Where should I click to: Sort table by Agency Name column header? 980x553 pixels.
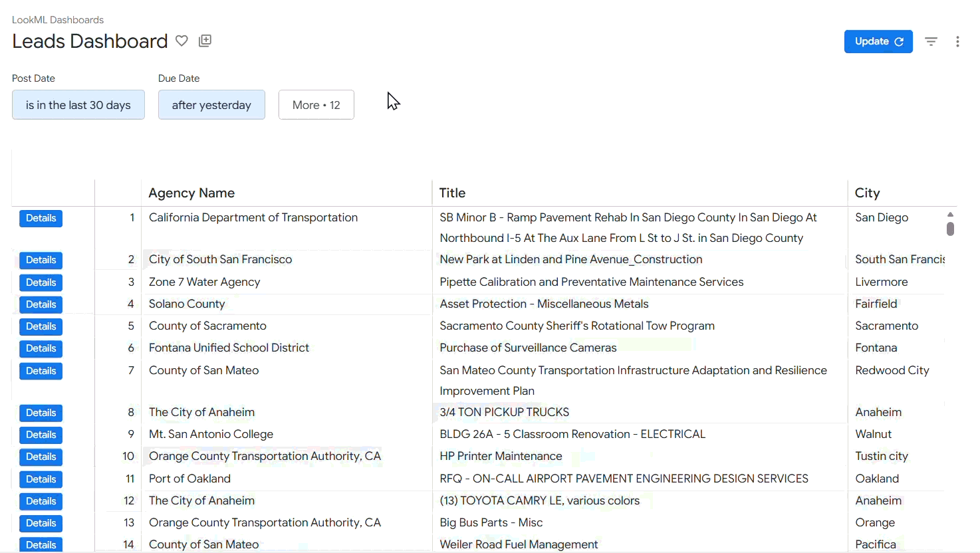191,193
